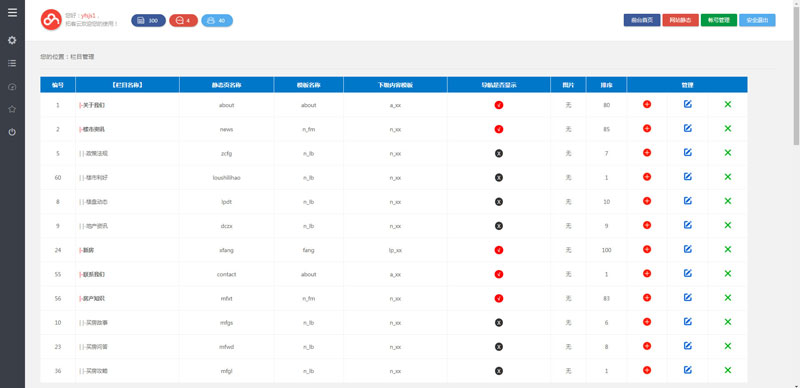Click the 'mfgl' static page name cell

(227, 371)
